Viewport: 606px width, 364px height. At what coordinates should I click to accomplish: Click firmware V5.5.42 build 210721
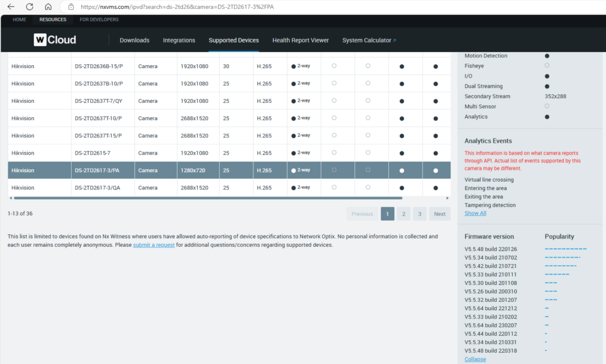(491, 266)
